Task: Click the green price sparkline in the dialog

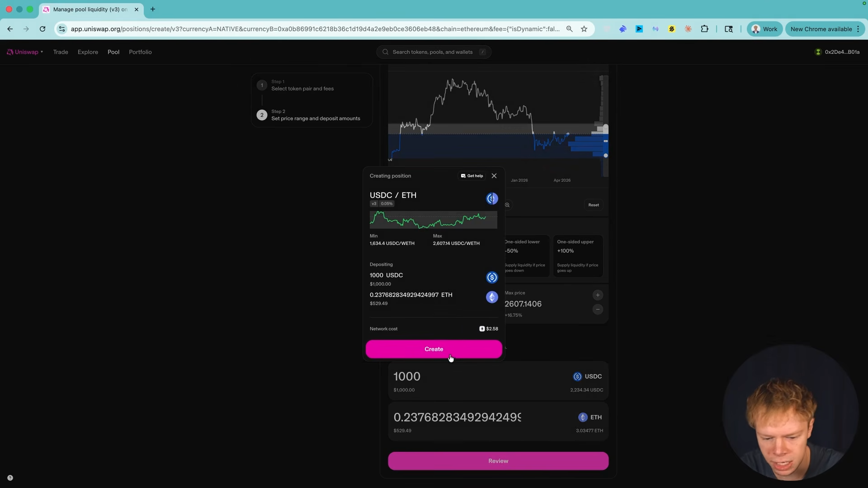Action: (x=433, y=220)
